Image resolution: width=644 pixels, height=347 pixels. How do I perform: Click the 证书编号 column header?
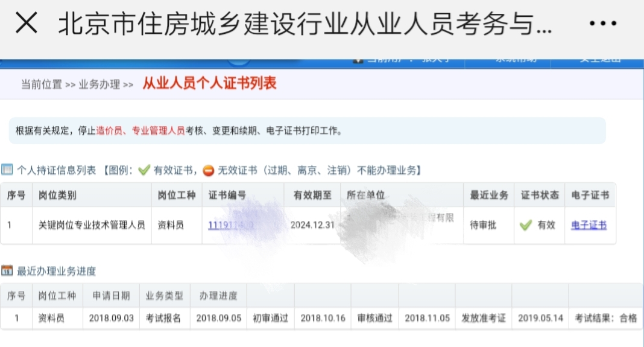click(x=227, y=195)
